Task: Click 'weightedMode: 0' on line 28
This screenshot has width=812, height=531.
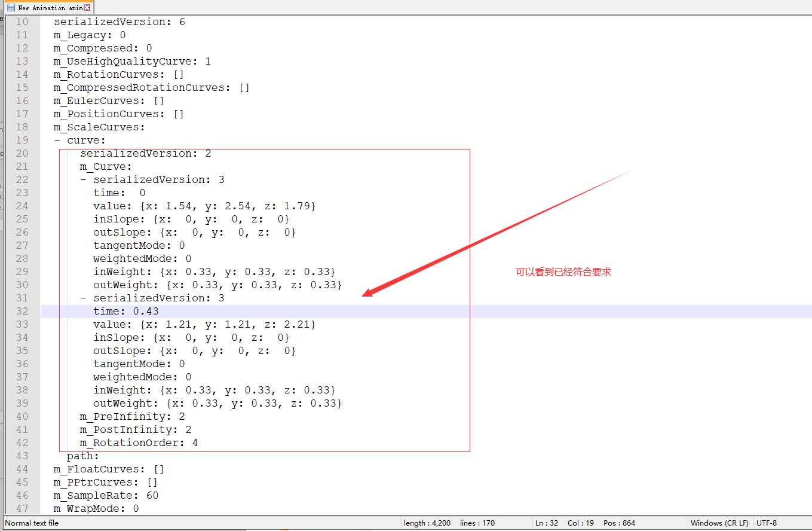Action: tap(142, 258)
